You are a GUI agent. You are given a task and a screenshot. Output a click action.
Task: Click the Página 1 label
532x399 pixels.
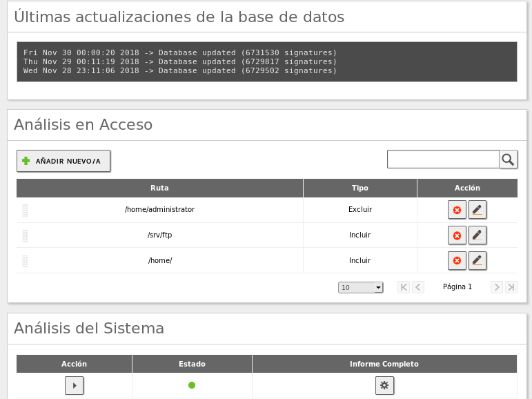click(x=457, y=287)
